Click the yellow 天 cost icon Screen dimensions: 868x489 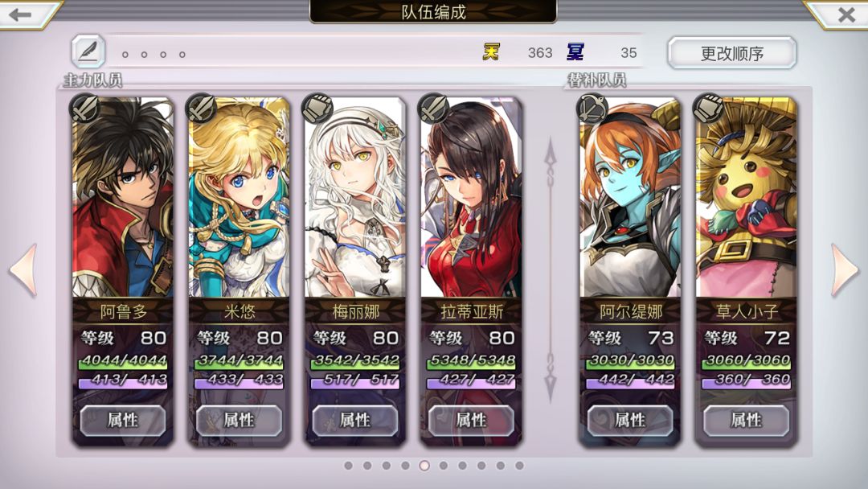point(491,52)
